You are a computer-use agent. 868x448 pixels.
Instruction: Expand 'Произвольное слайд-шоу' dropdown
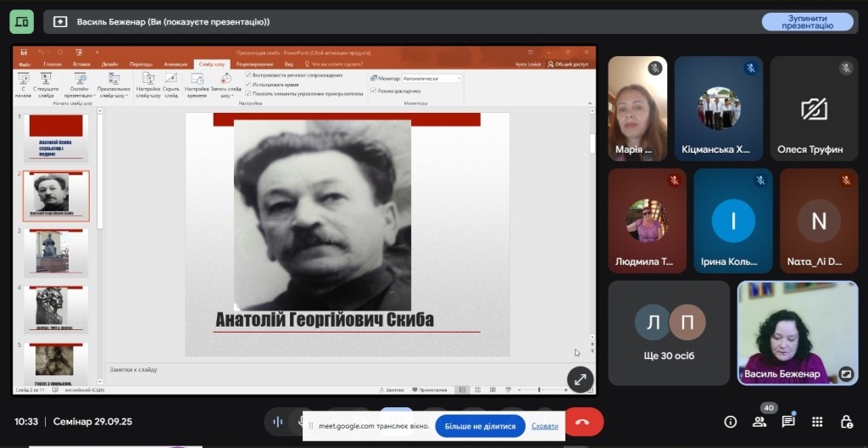114,86
